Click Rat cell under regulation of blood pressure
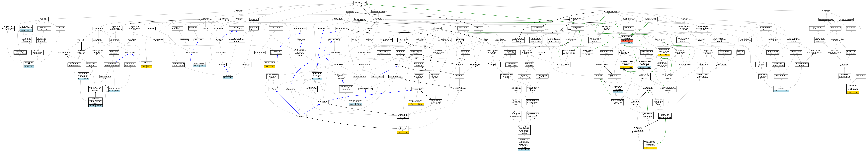Viewport: 868px width, 152px height. click(x=144, y=67)
